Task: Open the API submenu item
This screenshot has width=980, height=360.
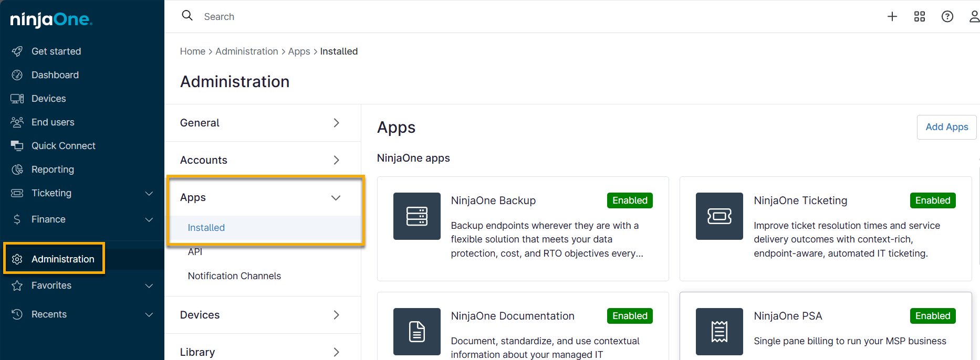Action: (195, 252)
